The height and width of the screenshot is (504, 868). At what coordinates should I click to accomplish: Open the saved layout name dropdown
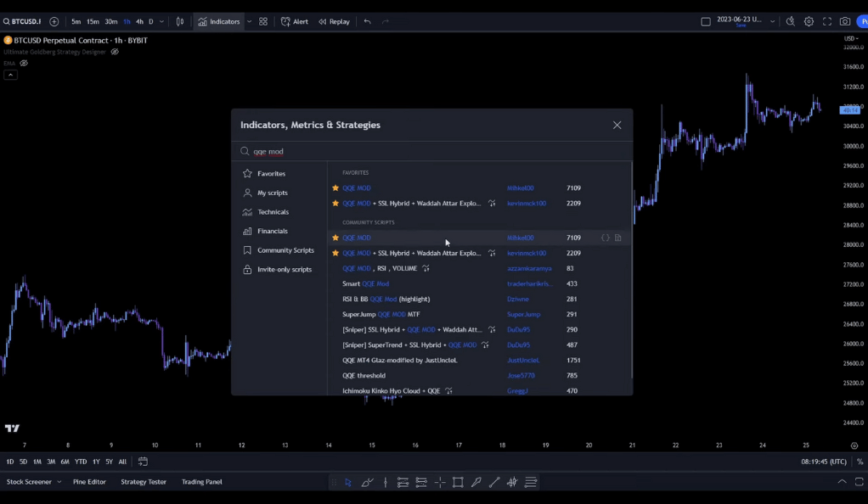coord(772,21)
